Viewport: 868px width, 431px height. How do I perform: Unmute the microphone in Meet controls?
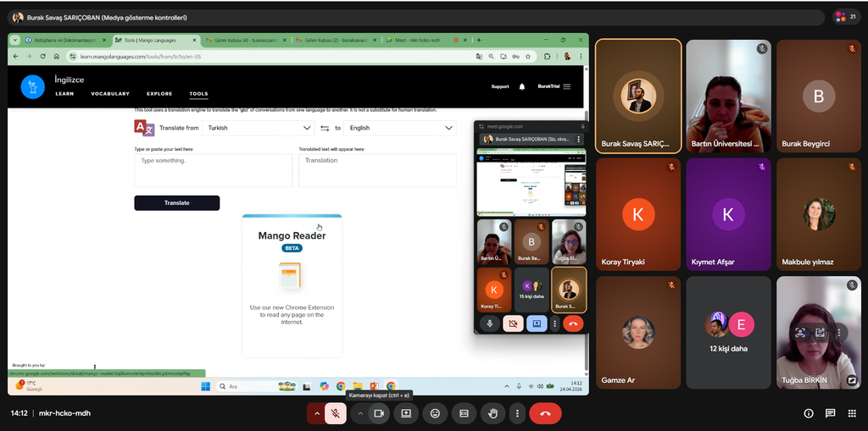(336, 413)
